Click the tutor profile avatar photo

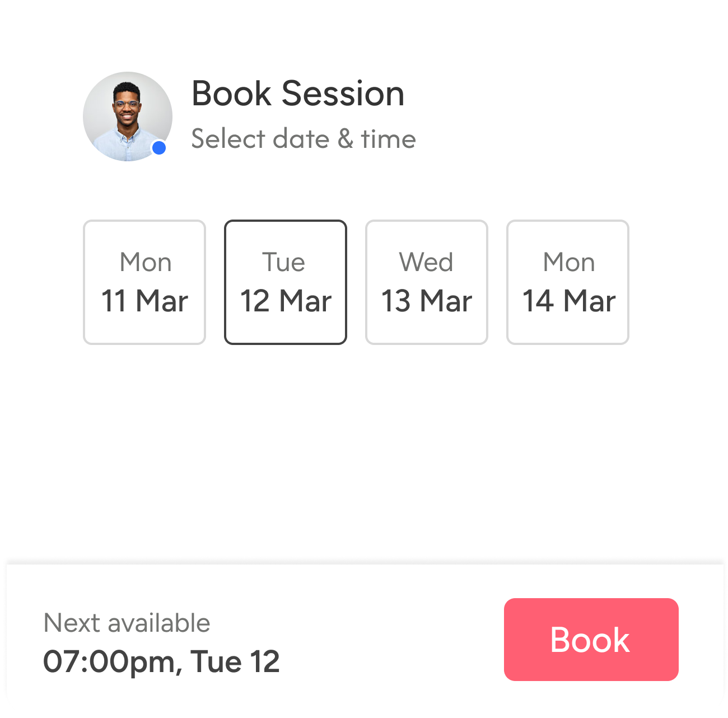point(127,116)
